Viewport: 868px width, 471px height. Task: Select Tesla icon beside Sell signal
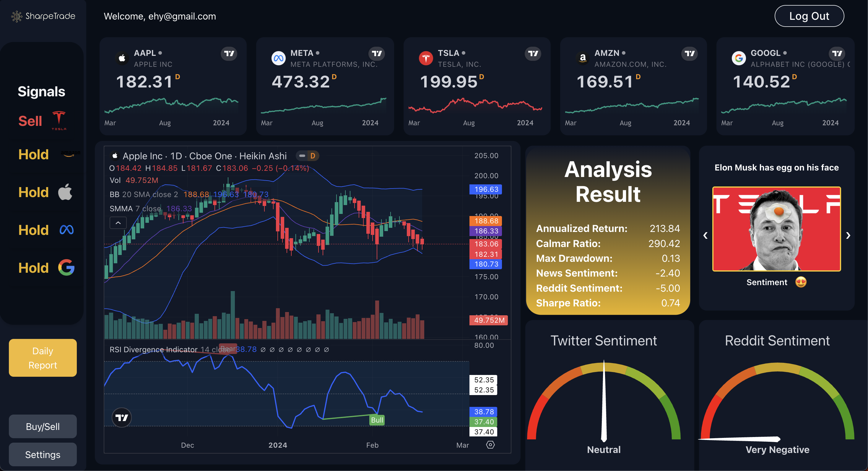tap(59, 120)
